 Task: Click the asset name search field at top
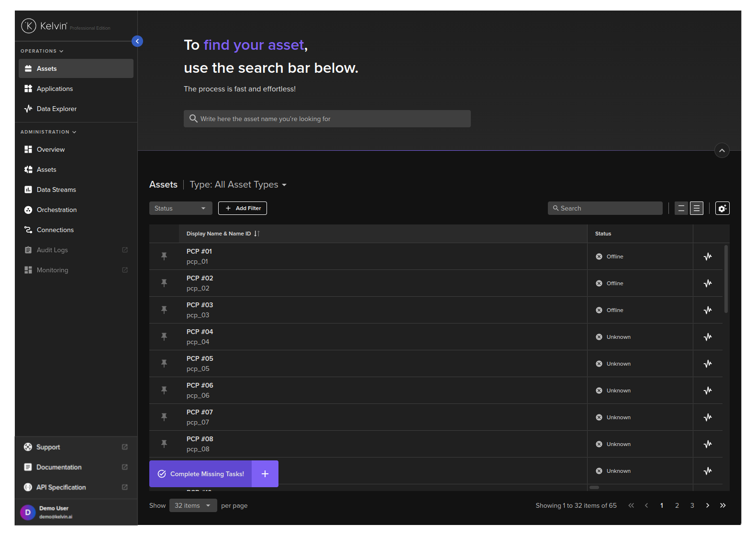pyautogui.click(x=327, y=119)
